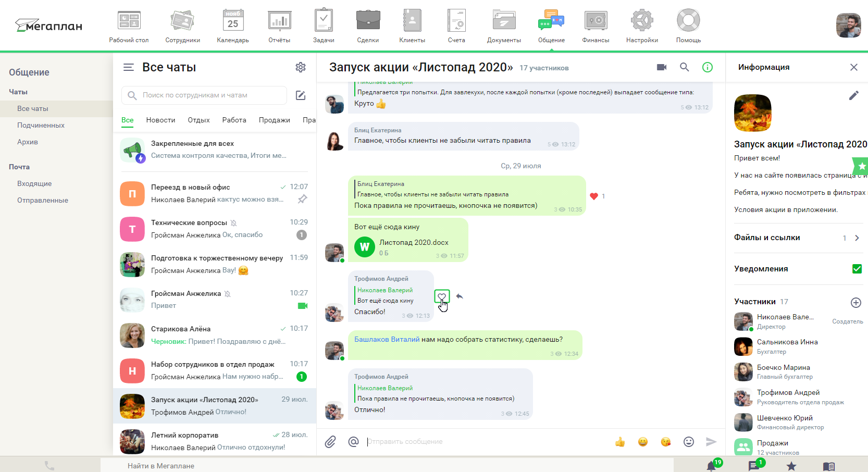Select Все чаты in sidebar

tap(33, 108)
